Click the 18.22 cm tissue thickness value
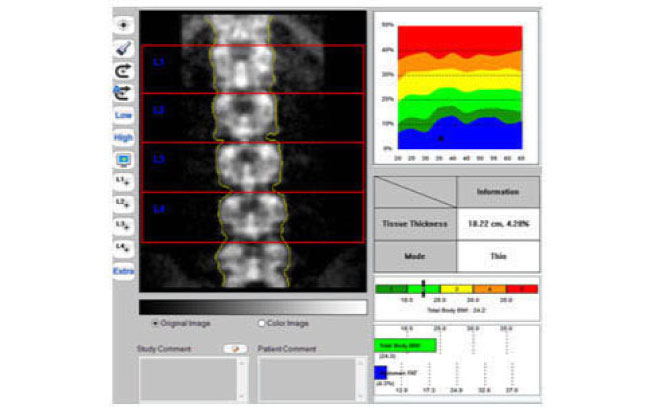 coord(498,224)
